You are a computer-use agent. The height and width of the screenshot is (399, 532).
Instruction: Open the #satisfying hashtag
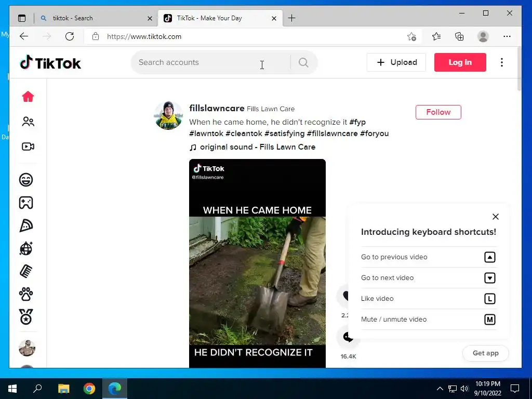click(x=285, y=134)
